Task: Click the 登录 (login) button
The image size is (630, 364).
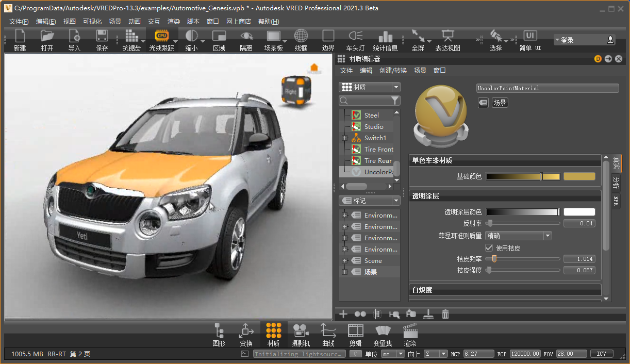Action: pyautogui.click(x=585, y=40)
